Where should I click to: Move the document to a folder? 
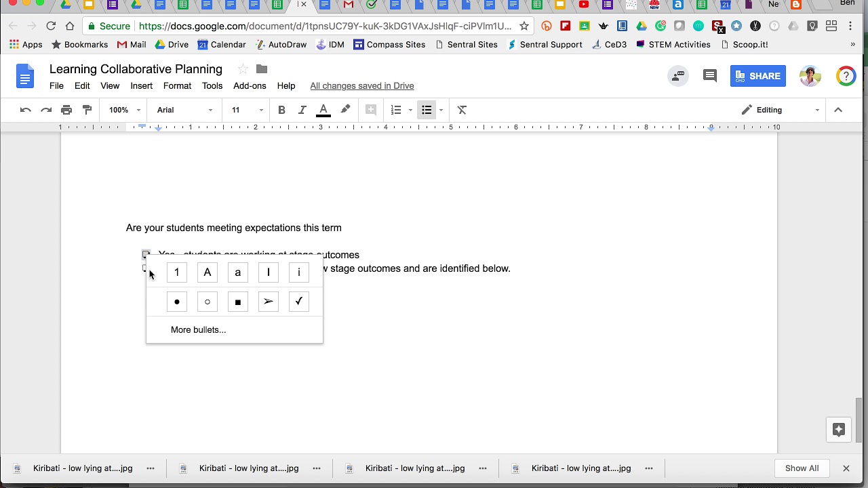(x=262, y=69)
